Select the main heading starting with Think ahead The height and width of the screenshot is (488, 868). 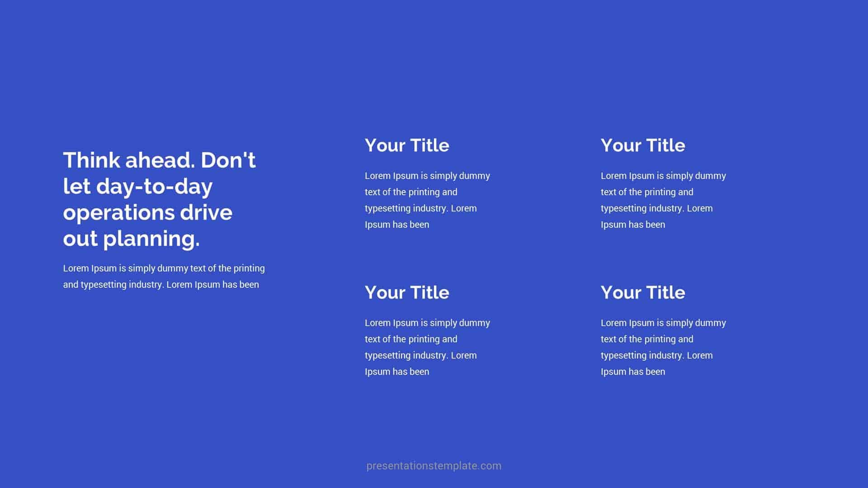click(x=160, y=199)
